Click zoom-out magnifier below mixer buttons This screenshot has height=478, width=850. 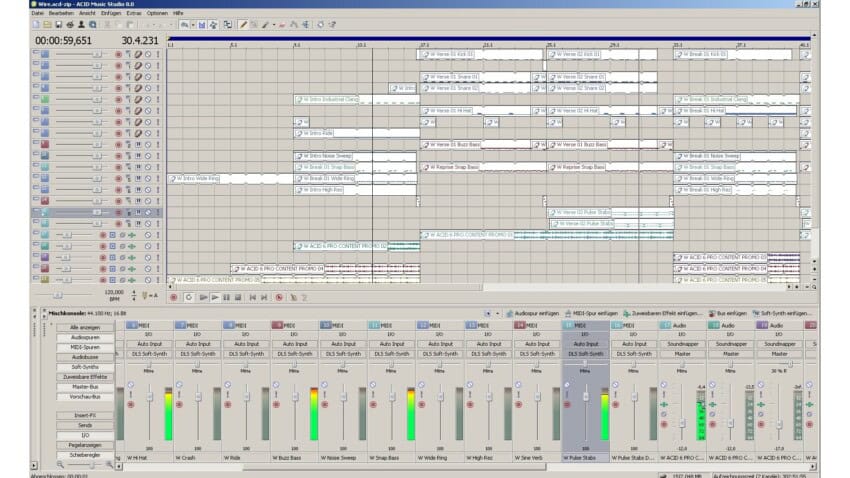tap(60, 464)
